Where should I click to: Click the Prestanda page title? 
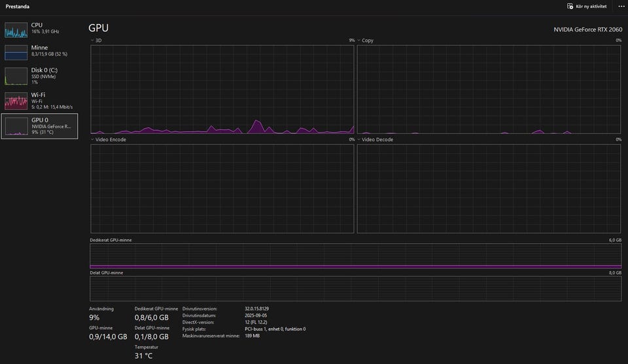[18, 7]
